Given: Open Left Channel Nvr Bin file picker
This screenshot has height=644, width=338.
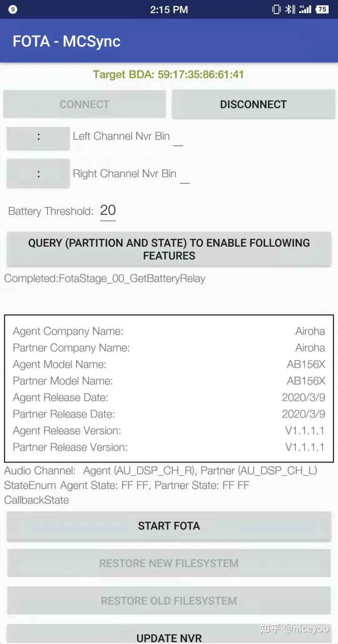Looking at the screenshot, I should tap(38, 137).
